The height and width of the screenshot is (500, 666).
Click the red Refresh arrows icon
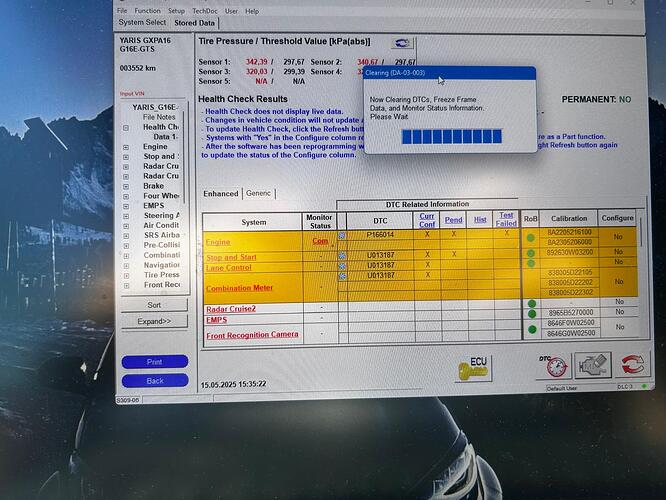pos(632,364)
